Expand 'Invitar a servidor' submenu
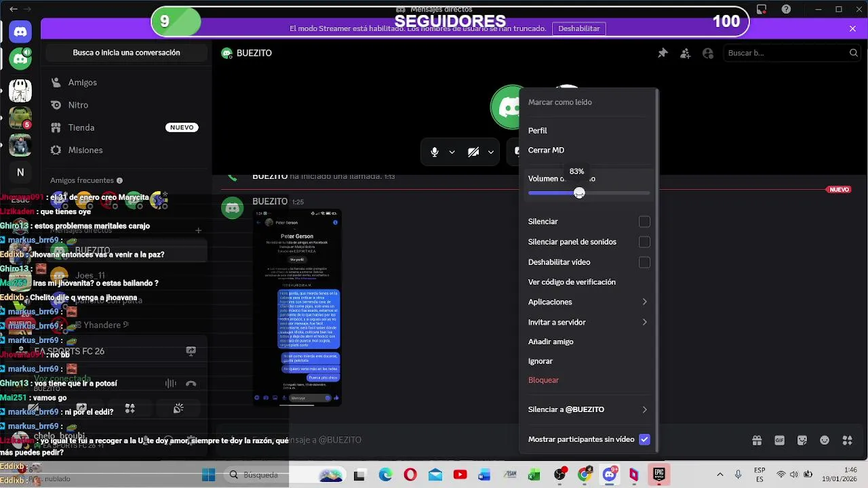 589,323
